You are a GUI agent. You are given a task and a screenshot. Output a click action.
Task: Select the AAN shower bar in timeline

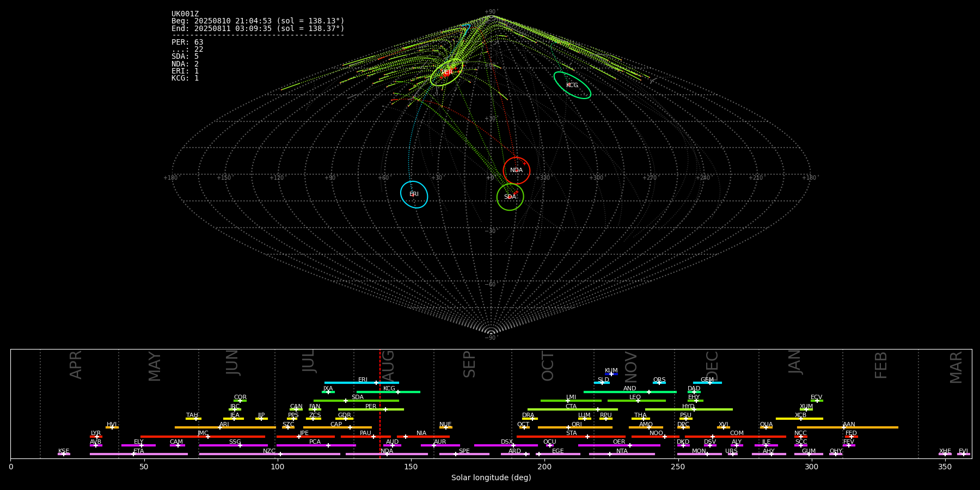(x=848, y=427)
